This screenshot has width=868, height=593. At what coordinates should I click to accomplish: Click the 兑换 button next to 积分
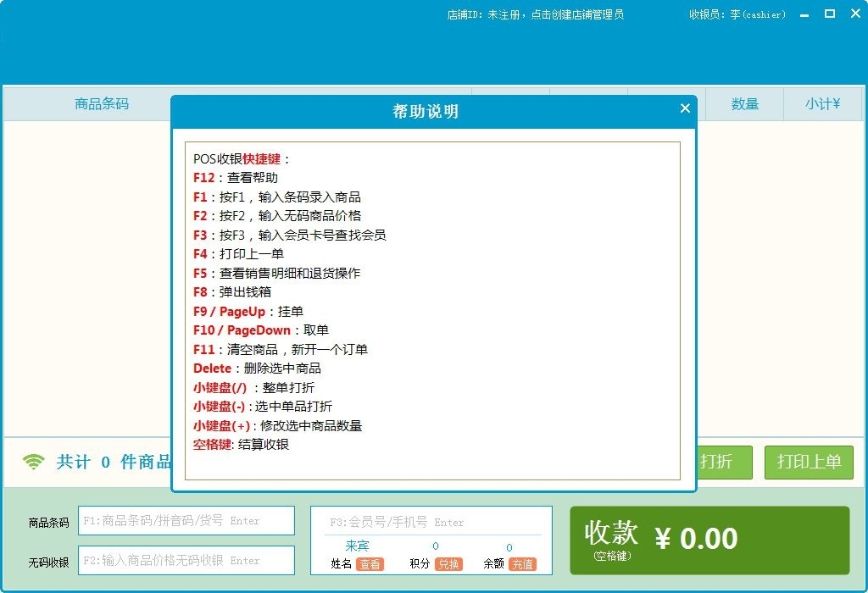(448, 563)
